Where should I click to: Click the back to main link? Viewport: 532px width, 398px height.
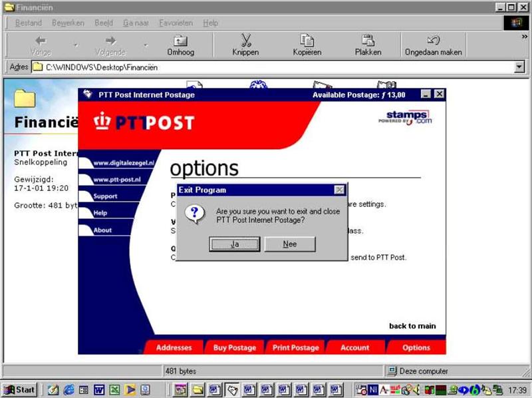coord(412,326)
